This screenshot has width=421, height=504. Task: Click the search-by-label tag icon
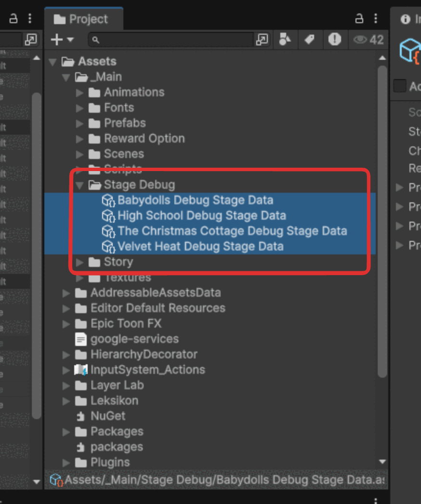point(310,40)
